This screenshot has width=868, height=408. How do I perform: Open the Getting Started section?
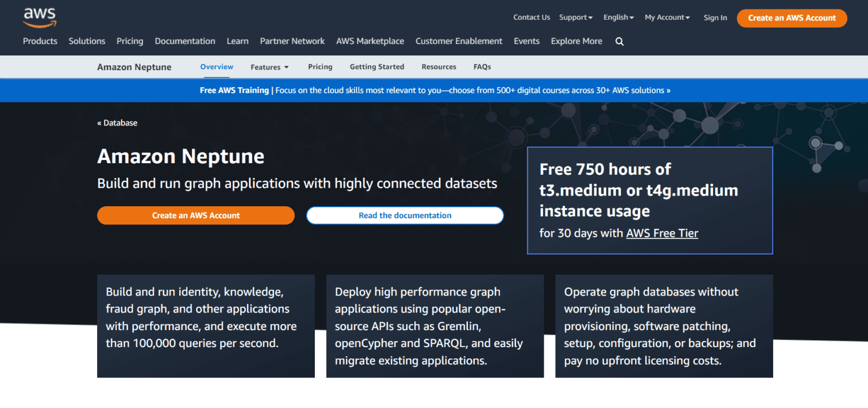point(377,67)
